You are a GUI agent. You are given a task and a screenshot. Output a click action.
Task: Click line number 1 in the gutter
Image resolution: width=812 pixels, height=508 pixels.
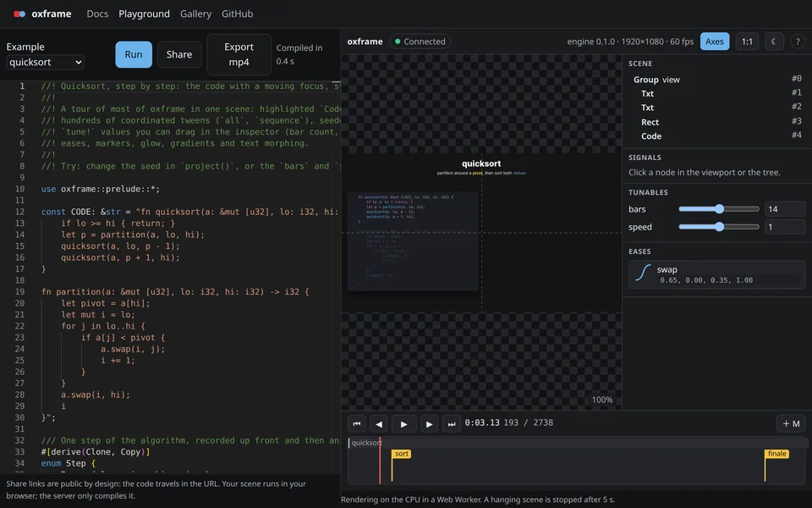click(x=22, y=86)
